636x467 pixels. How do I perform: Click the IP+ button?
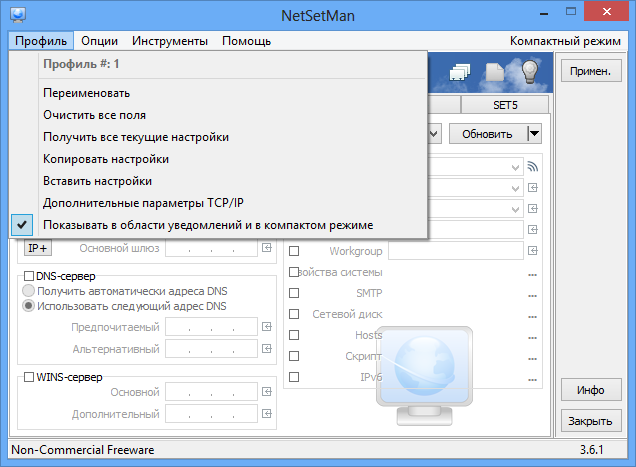point(38,248)
